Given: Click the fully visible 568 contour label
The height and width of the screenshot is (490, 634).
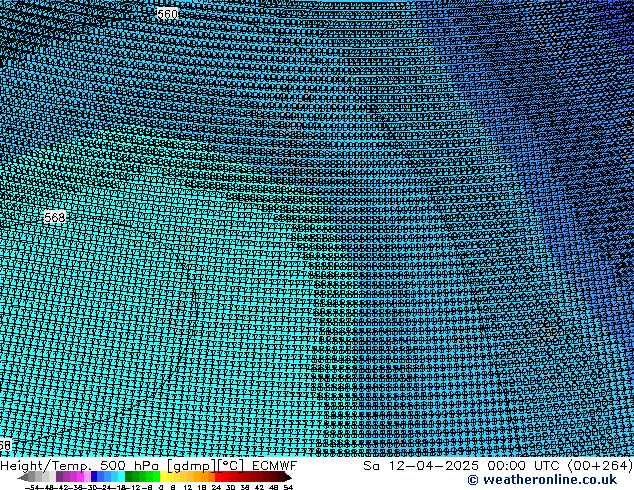Looking at the screenshot, I should pos(54,217).
